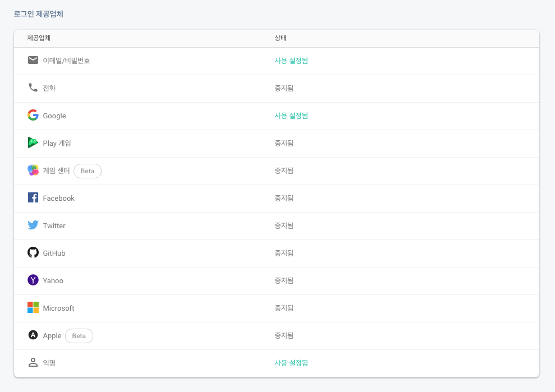Open the Apple provider label
This screenshot has width=555, height=392.
pos(52,336)
